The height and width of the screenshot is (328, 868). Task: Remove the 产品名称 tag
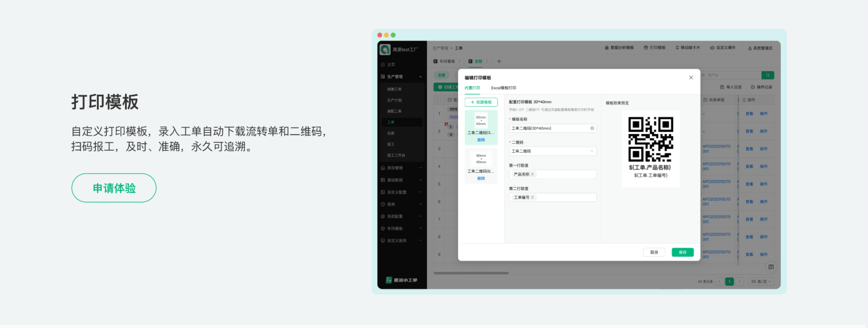[533, 174]
